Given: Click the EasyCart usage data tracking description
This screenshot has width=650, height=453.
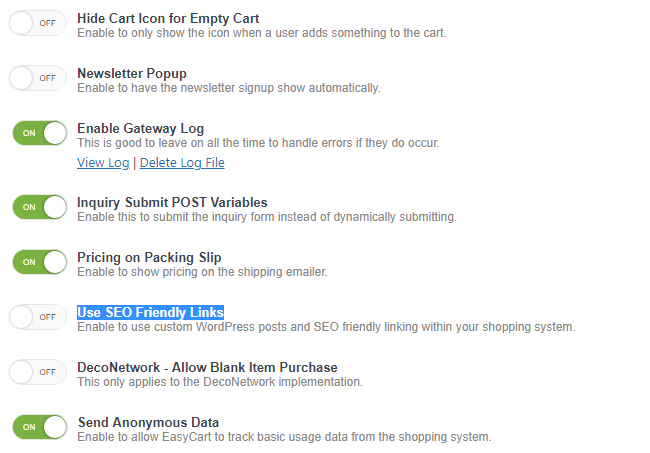Looking at the screenshot, I should (x=284, y=437).
